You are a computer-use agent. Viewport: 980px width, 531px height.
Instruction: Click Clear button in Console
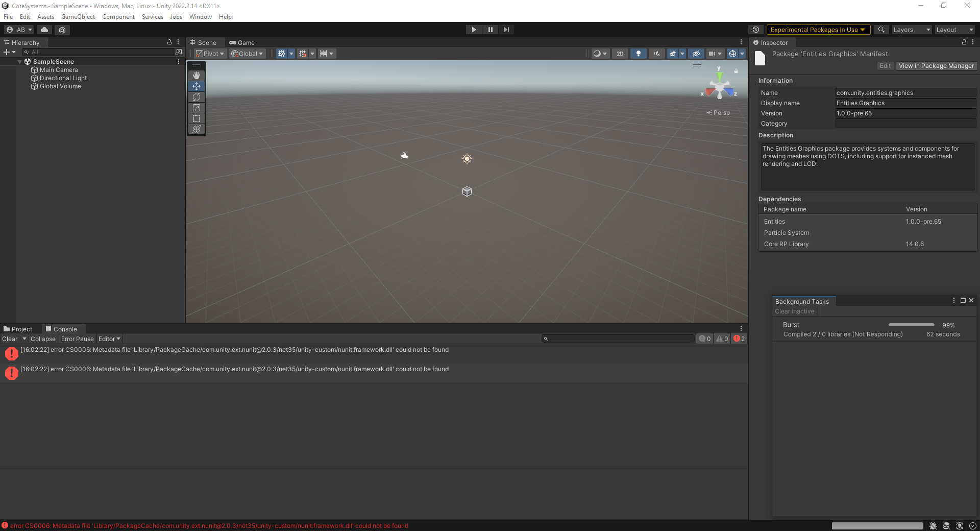click(10, 339)
